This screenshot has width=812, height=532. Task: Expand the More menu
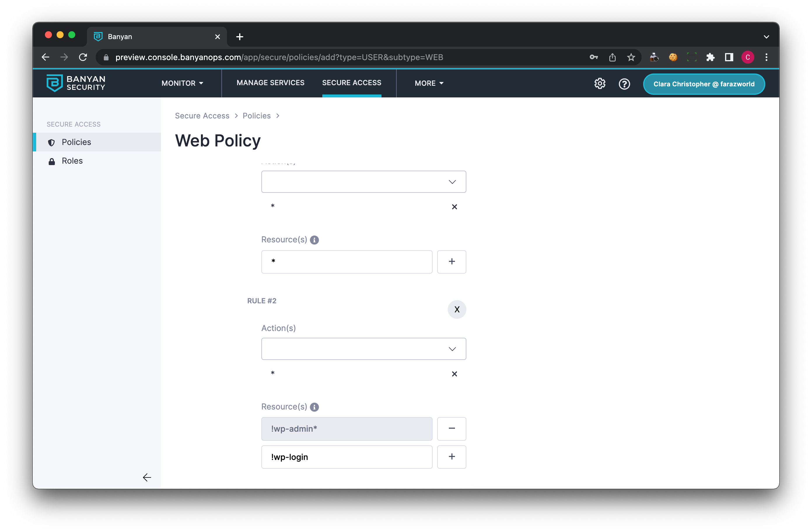428,83
